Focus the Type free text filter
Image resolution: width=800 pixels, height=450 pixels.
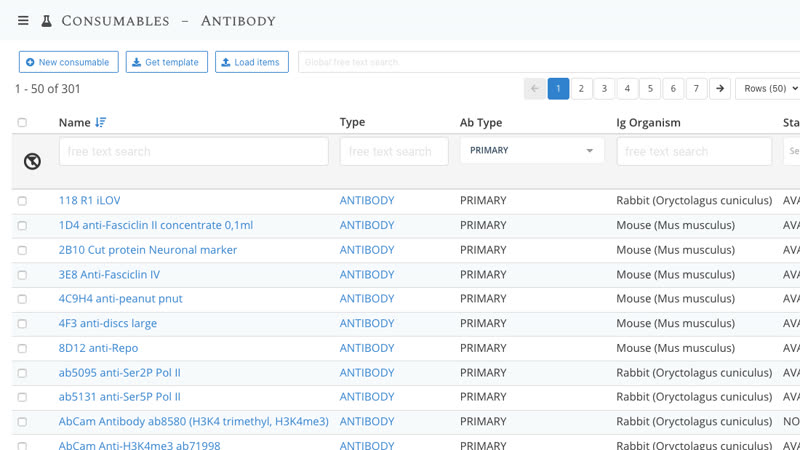click(x=394, y=152)
